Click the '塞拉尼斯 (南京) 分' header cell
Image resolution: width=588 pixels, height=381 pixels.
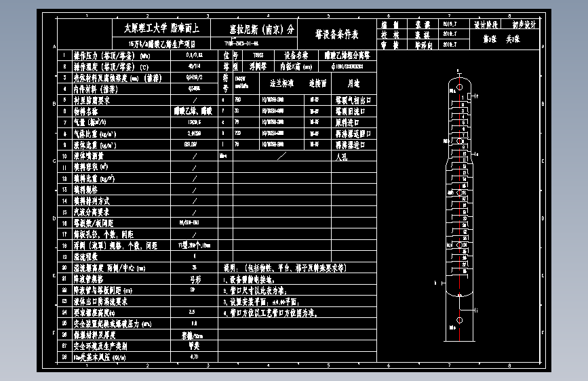tap(254, 28)
